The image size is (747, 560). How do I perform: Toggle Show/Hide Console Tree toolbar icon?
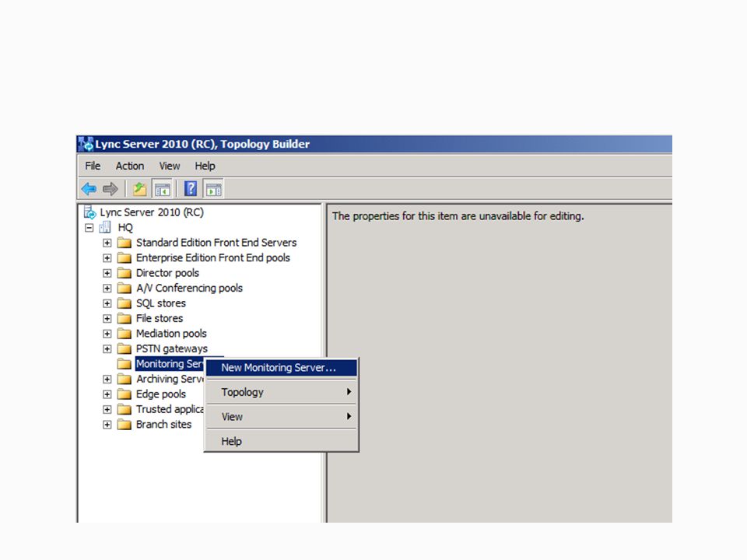[162, 189]
